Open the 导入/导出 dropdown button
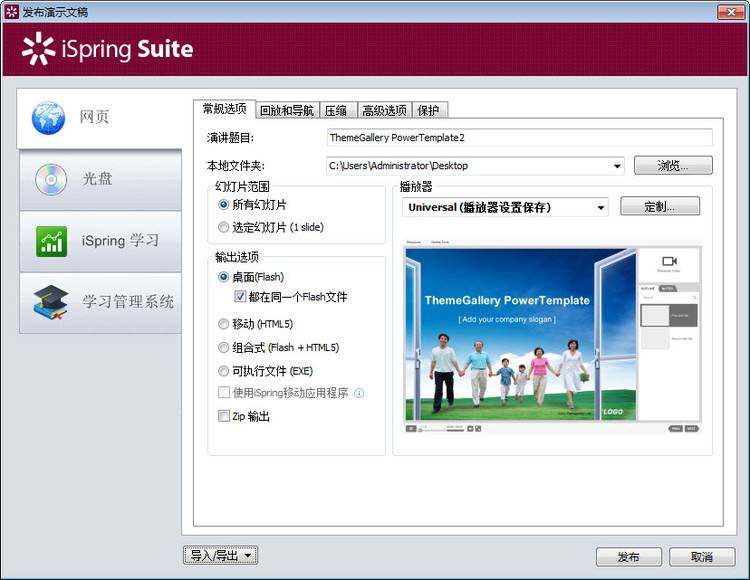This screenshot has width=750, height=580. [x=221, y=555]
